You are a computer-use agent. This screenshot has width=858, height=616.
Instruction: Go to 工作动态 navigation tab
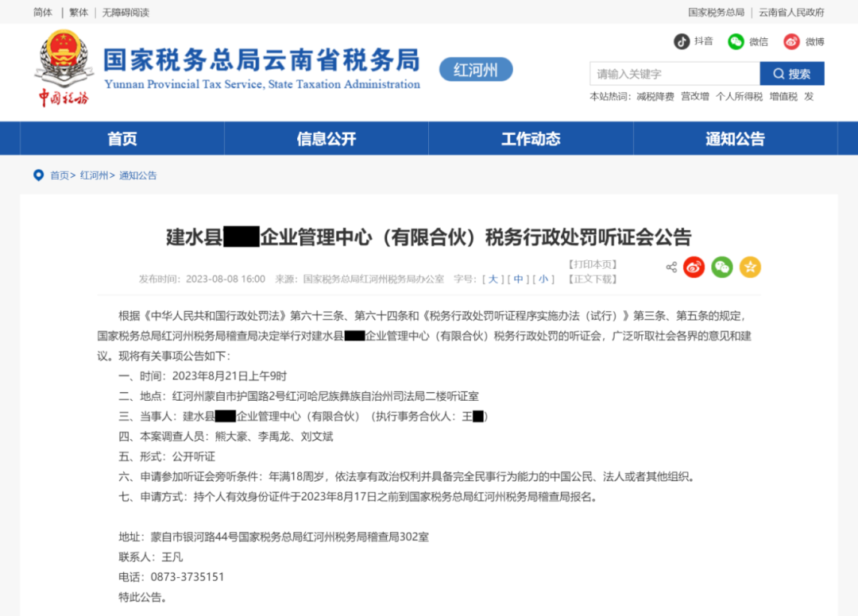[531, 139]
